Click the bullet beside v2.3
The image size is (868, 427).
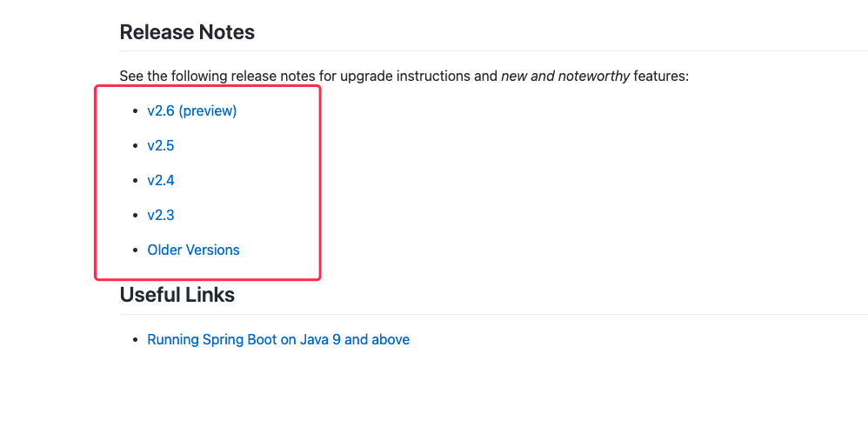tap(135, 215)
